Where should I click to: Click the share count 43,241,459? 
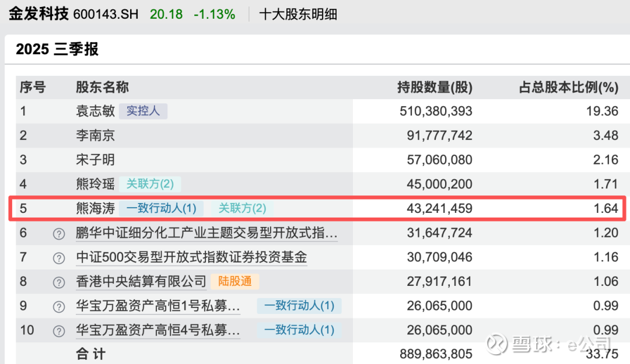(440, 208)
